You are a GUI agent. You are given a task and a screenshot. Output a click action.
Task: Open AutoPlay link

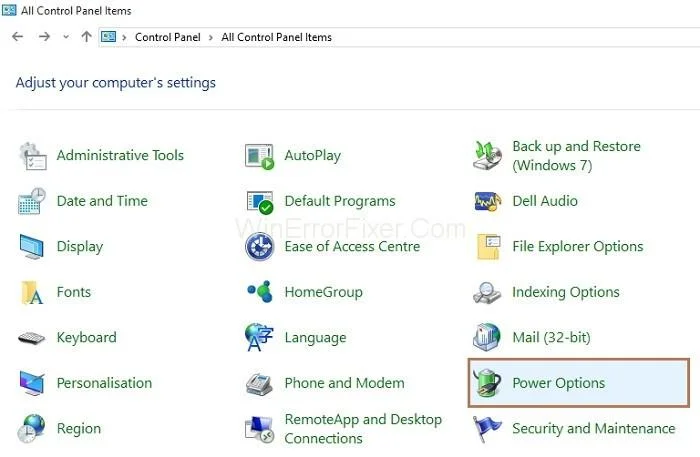(x=312, y=156)
